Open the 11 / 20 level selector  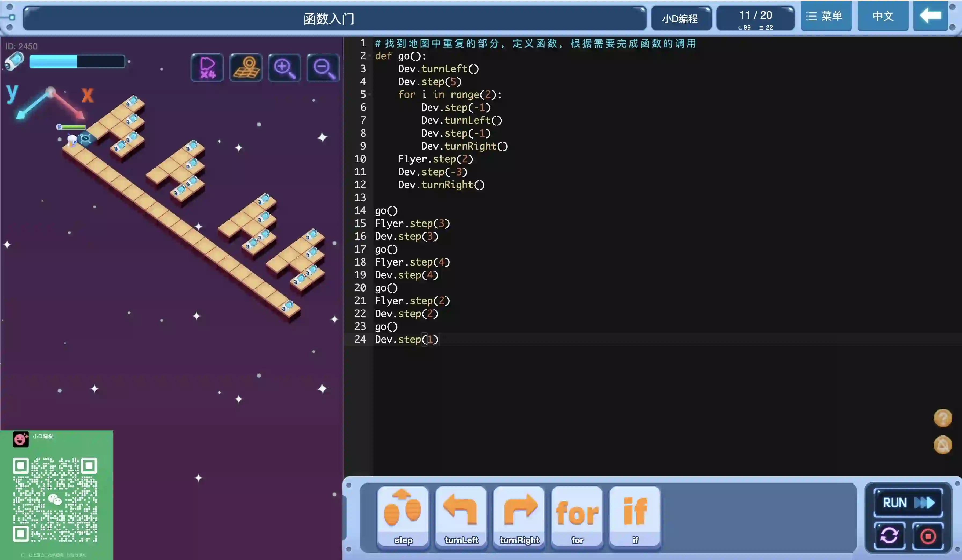[755, 18]
